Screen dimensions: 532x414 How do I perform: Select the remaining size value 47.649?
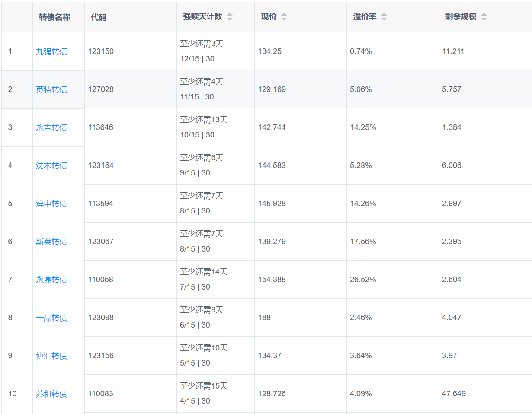(x=454, y=394)
